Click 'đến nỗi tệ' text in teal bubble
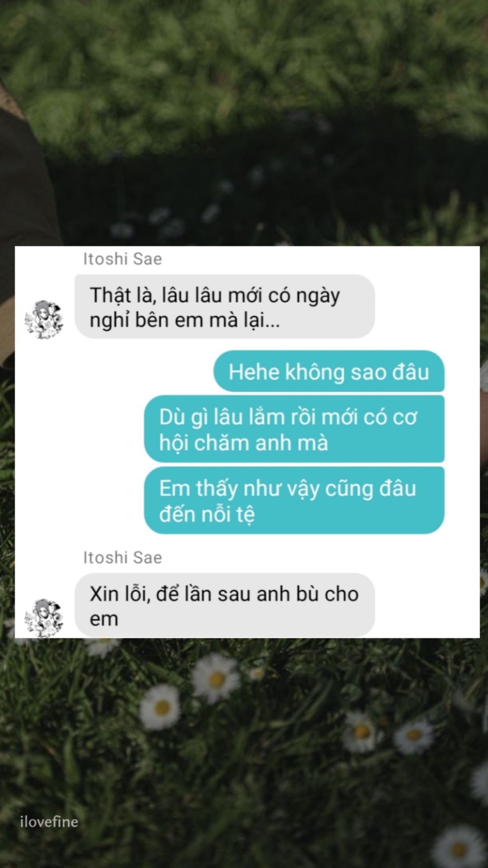Screen dimensions: 488x868 coord(207,514)
